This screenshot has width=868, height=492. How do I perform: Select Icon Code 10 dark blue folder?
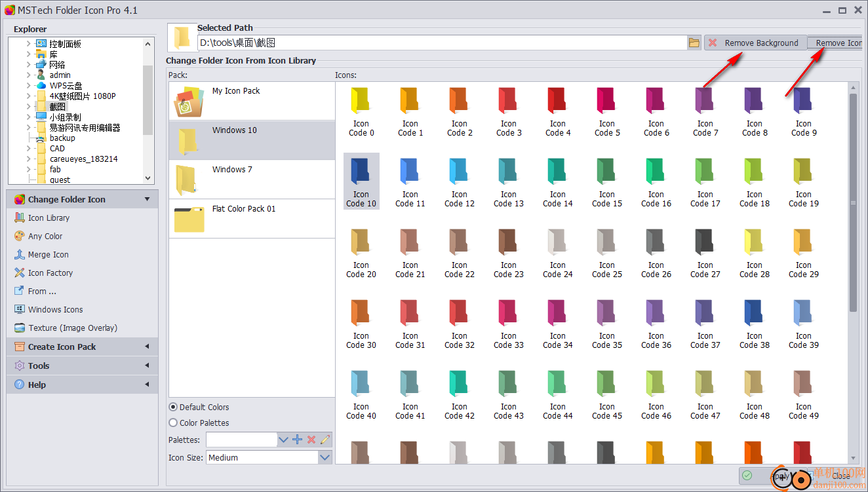[x=361, y=181]
